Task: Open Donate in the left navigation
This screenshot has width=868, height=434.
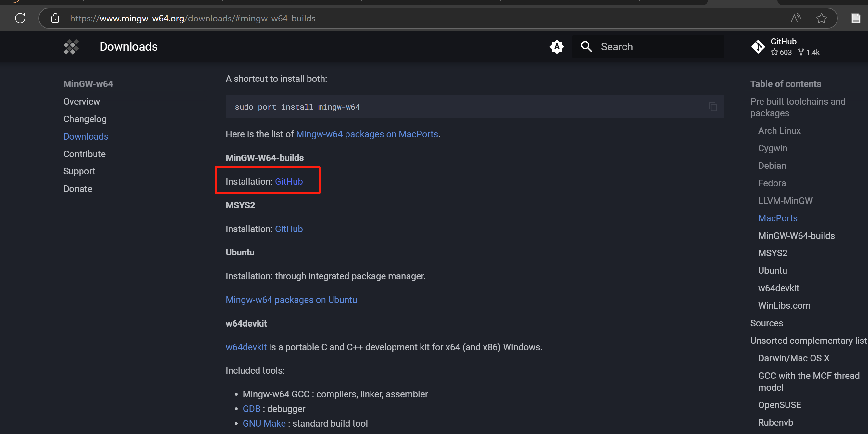Action: click(78, 189)
